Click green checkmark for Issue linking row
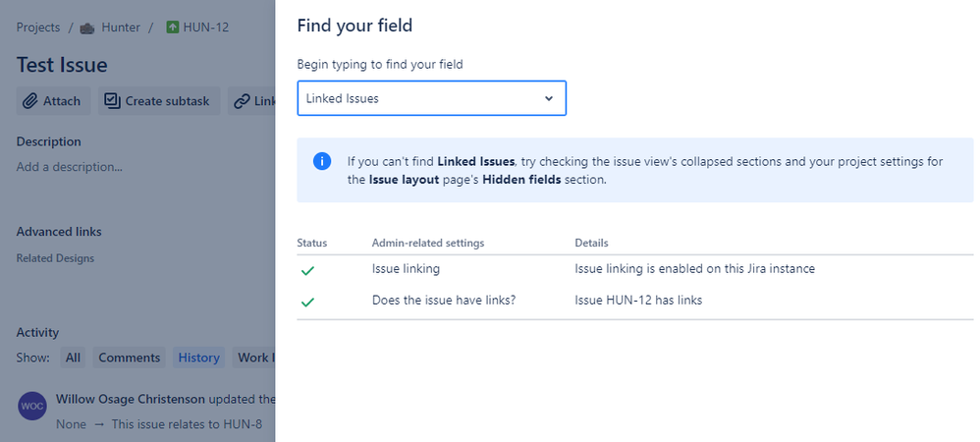The image size is (980, 442). click(307, 271)
